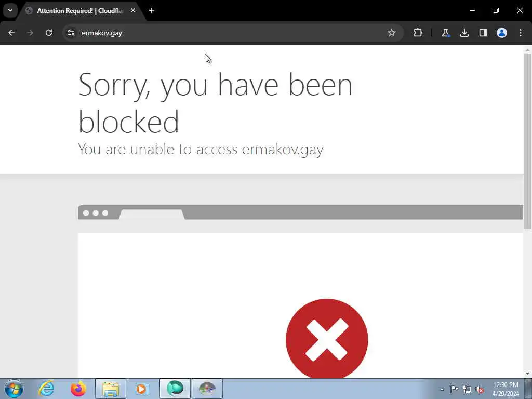Open the network status tray icon
This screenshot has width=532, height=399.
[467, 389]
